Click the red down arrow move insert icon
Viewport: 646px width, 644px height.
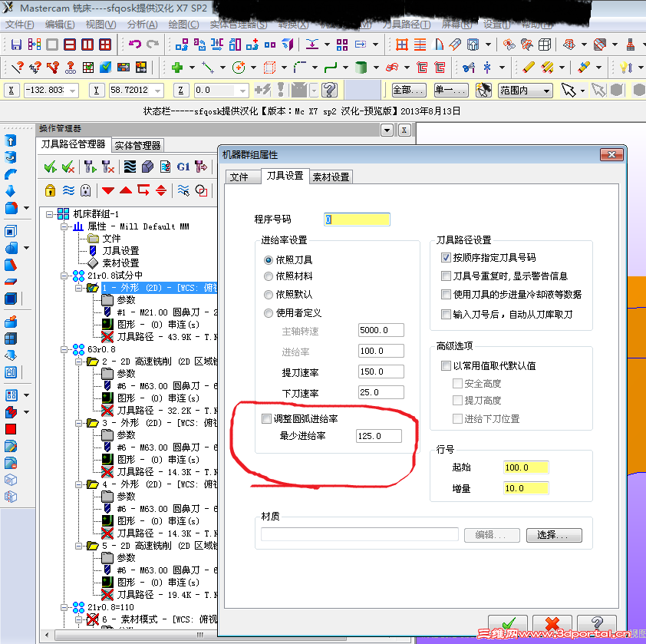coord(108,190)
